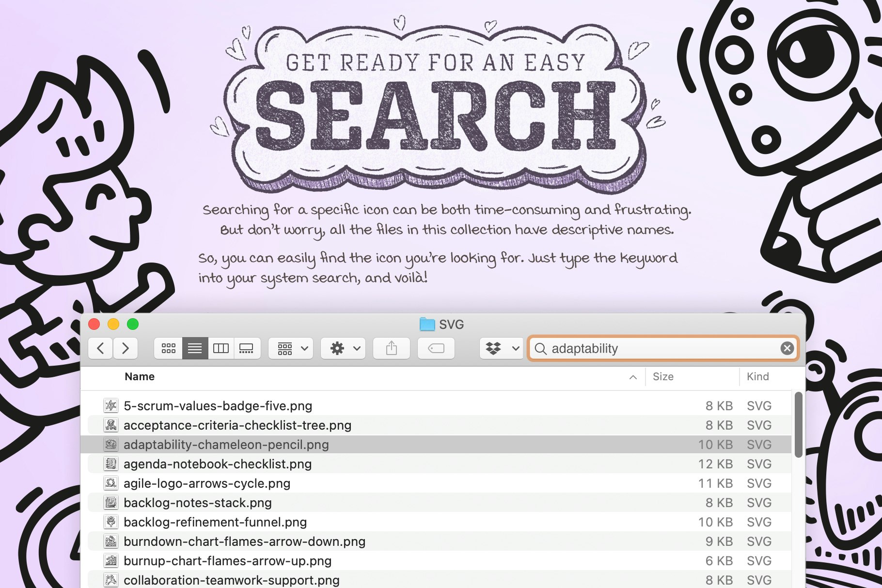Switch to icon view

168,348
